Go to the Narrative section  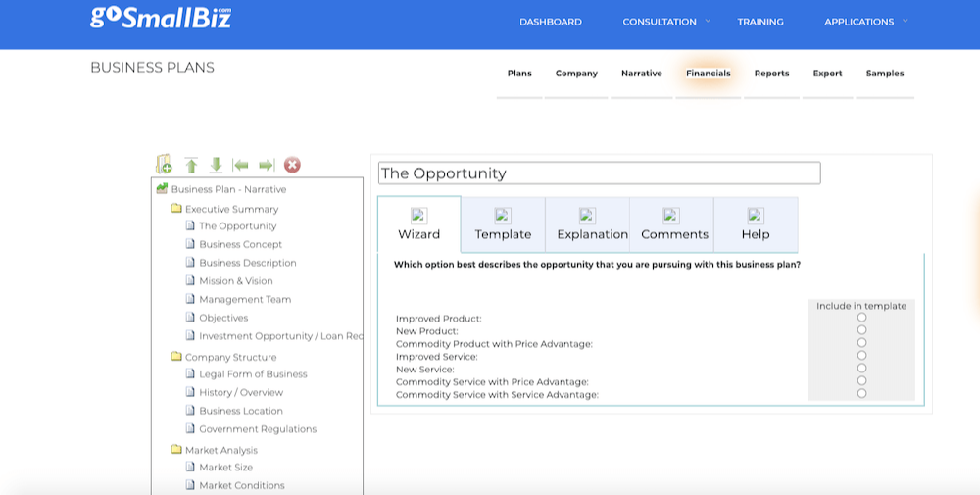point(641,74)
